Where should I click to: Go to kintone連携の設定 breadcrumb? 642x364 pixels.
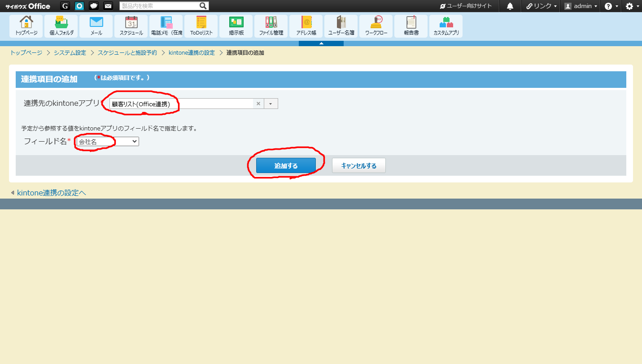[192, 53]
